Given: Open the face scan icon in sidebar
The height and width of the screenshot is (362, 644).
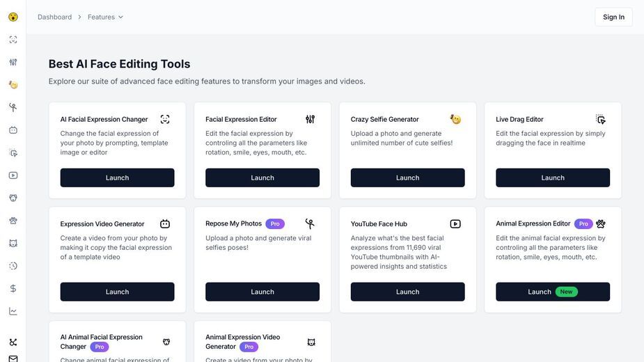Looking at the screenshot, I should tap(13, 40).
